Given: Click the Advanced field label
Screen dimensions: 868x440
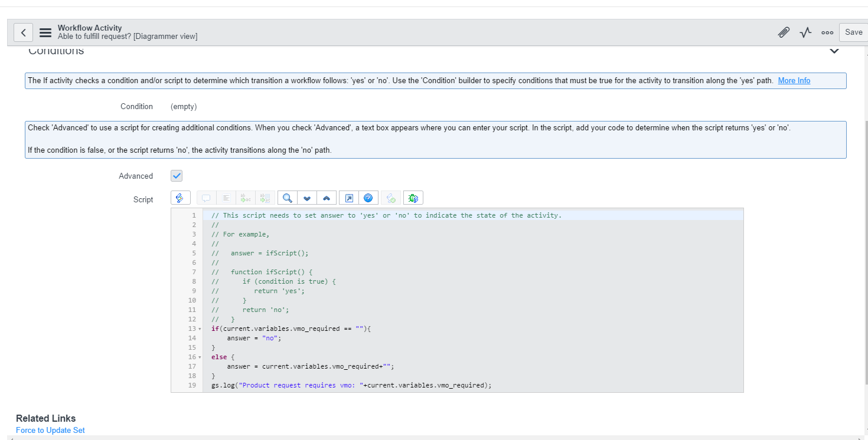Looking at the screenshot, I should coord(136,176).
